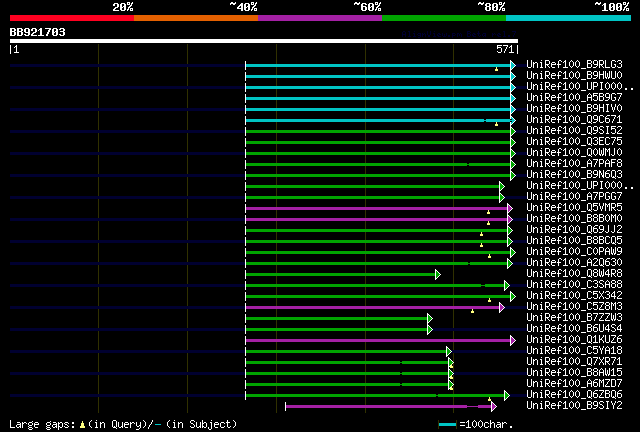The height and width of the screenshot is (432, 640).
Task: Select the UniRef100_B9N6Q3 label
Action: (574, 175)
